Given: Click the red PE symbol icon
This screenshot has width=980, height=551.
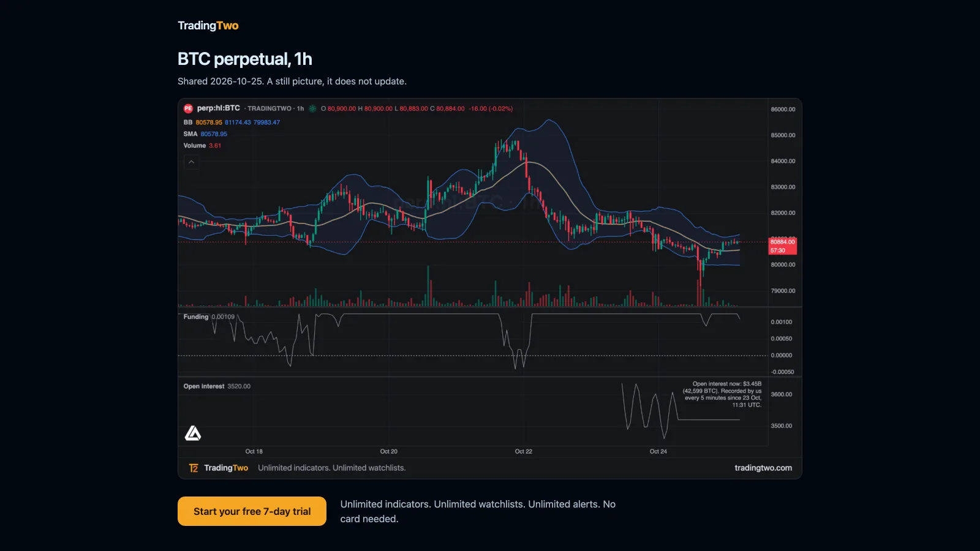Looking at the screenshot, I should coord(188,108).
